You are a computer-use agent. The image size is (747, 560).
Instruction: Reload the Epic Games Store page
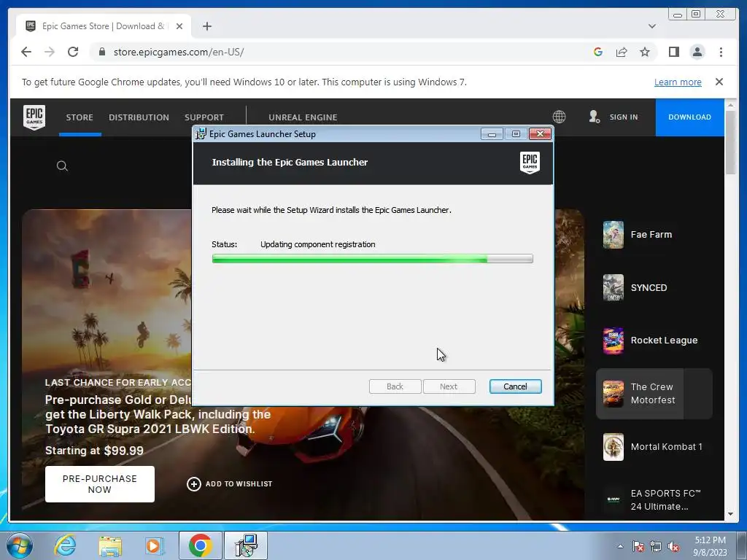point(73,52)
